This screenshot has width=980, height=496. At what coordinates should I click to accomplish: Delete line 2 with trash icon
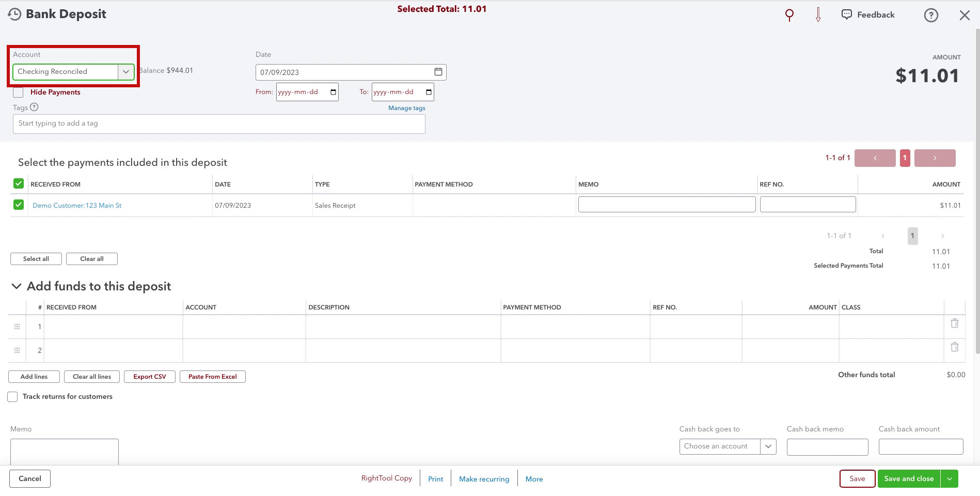tap(955, 347)
